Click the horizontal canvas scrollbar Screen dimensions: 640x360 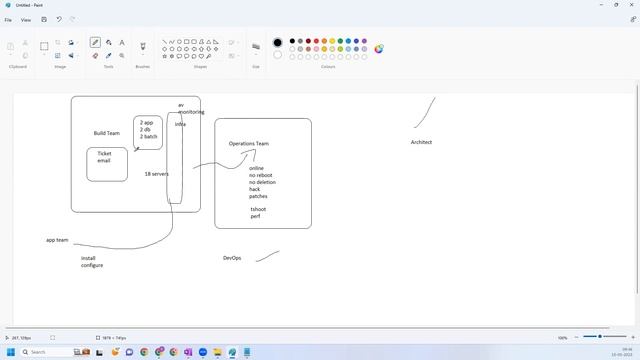pos(307,327)
